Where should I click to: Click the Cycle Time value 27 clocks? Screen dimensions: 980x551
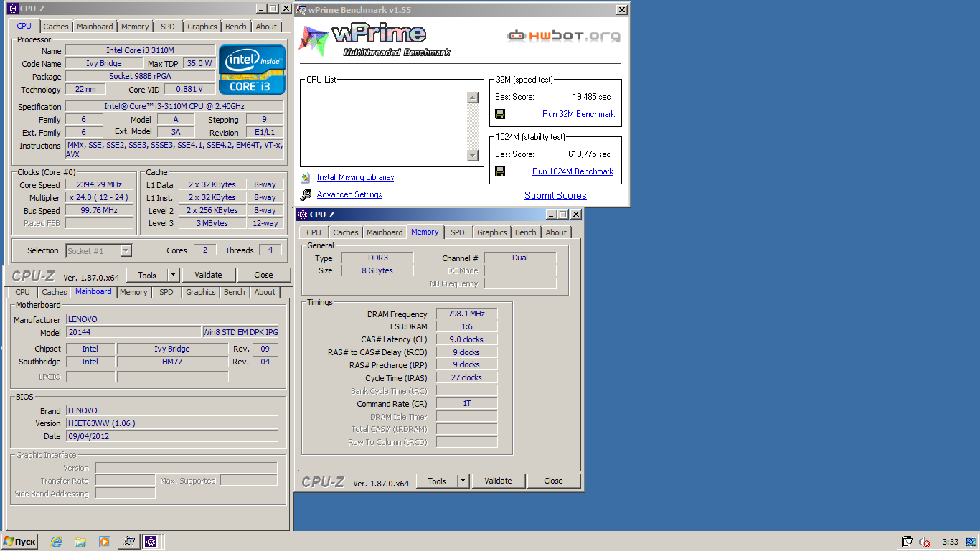tap(466, 377)
